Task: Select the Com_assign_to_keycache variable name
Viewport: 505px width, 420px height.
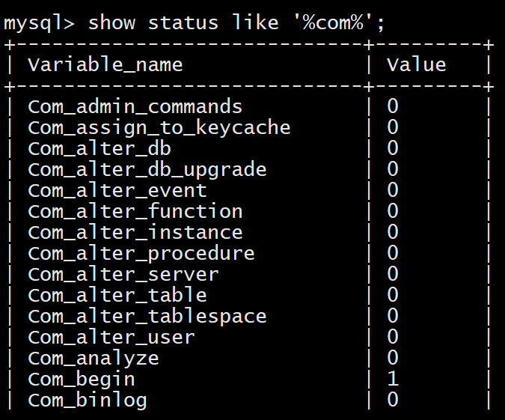Action: 159,127
